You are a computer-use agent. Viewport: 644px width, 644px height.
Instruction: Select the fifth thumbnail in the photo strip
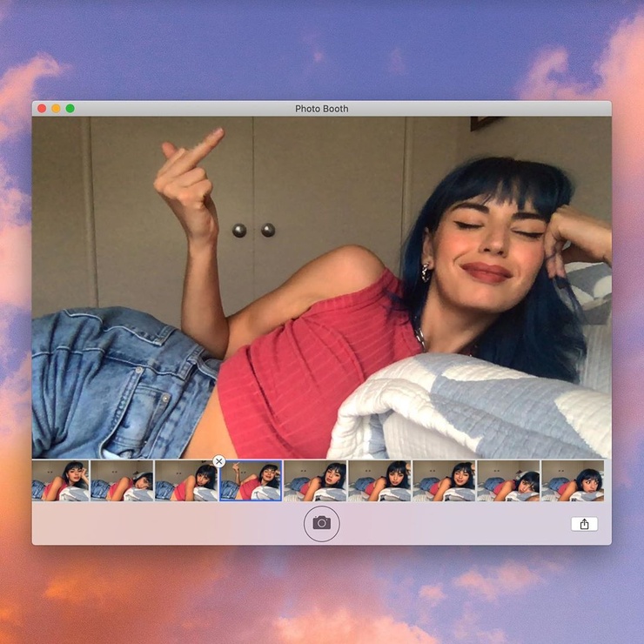tap(315, 480)
